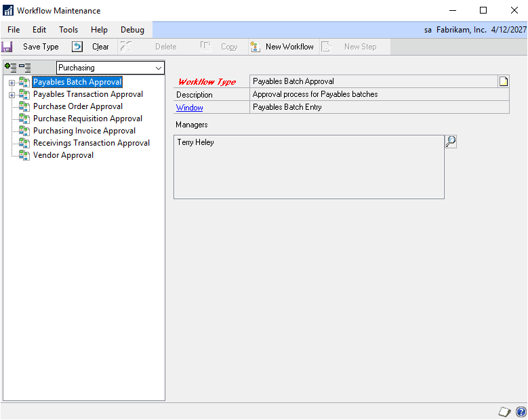Image resolution: width=528 pixels, height=420 pixels.
Task: Select Vendor Approval in tree
Action: pyautogui.click(x=63, y=155)
